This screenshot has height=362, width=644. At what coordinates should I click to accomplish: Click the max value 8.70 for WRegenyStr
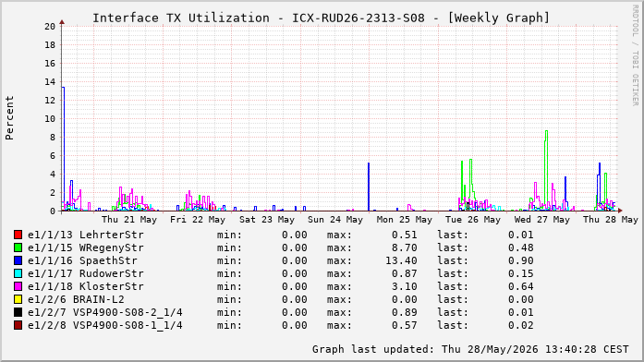tap(405, 247)
